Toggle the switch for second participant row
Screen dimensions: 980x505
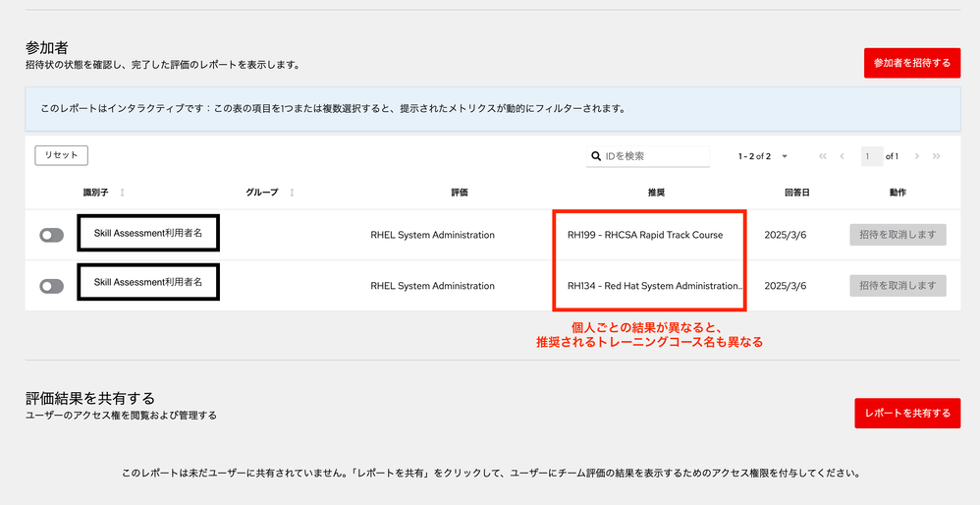tap(52, 286)
